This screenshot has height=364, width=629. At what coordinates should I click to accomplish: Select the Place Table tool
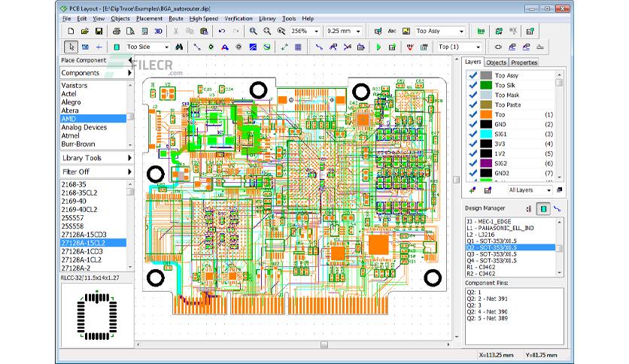pos(298,47)
